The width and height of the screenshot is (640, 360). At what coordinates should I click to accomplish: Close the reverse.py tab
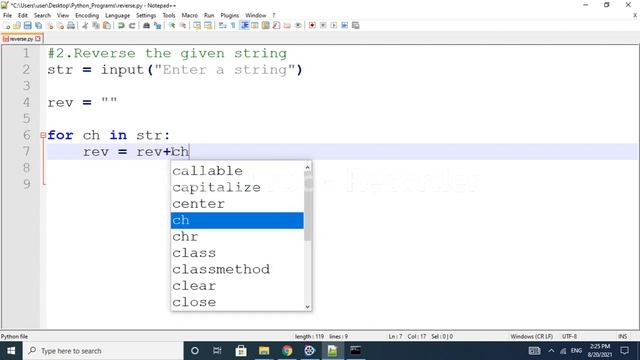pos(38,39)
